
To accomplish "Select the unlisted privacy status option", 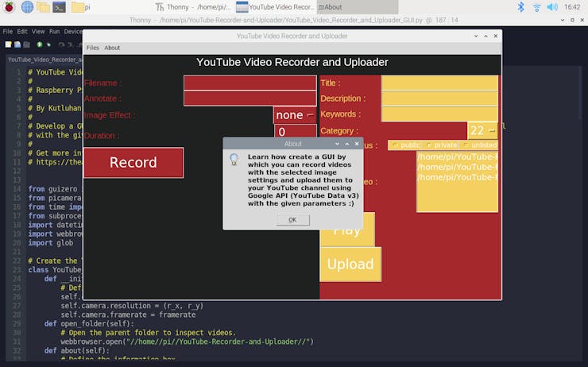I will click(x=479, y=145).
